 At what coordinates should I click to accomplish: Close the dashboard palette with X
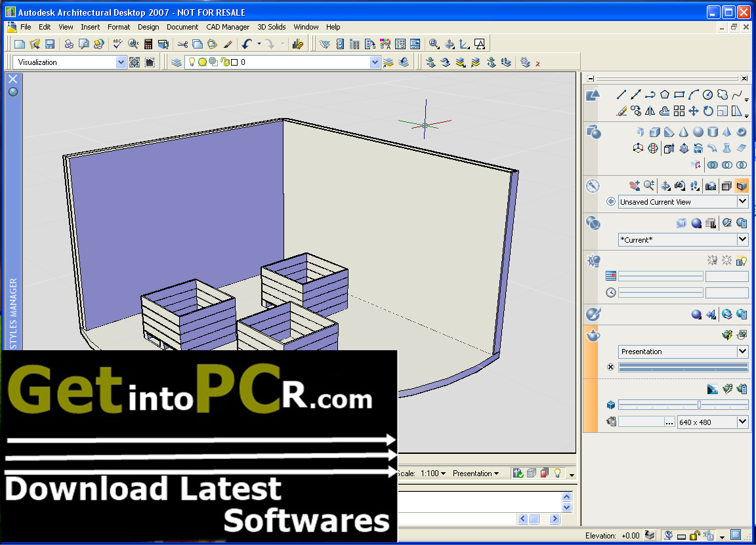coord(744,79)
